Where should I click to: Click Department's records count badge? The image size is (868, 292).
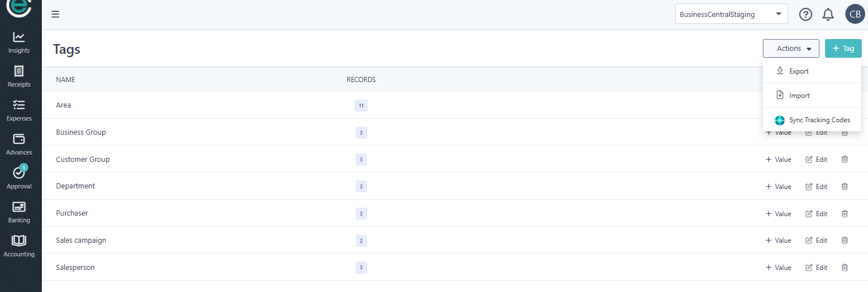[361, 187]
